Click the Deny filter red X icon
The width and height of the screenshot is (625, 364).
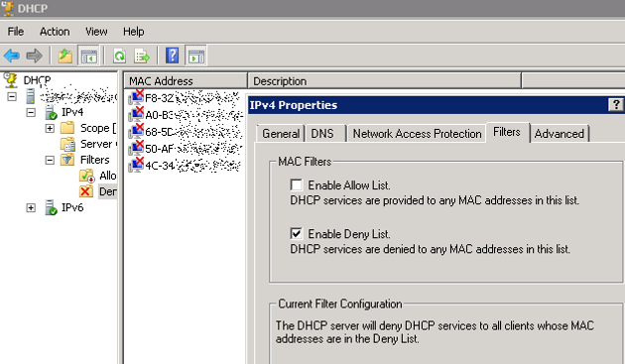(85, 191)
